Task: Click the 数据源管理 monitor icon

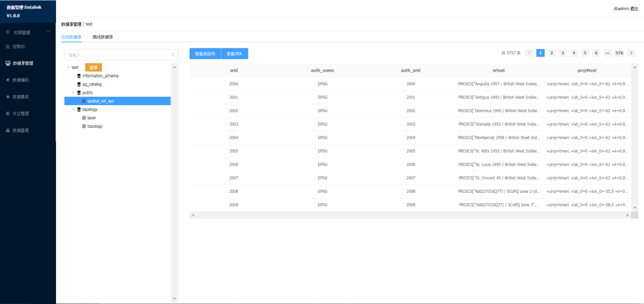Action: [x=7, y=63]
